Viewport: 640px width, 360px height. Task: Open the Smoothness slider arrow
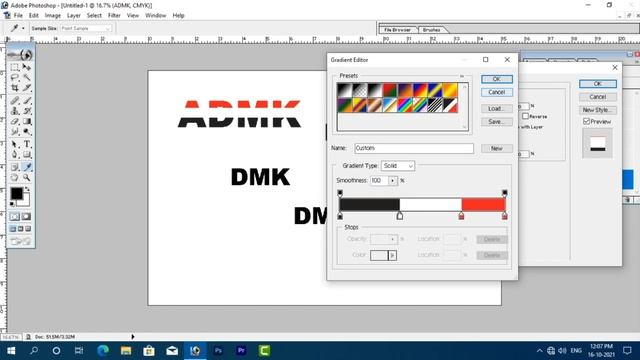(x=393, y=180)
